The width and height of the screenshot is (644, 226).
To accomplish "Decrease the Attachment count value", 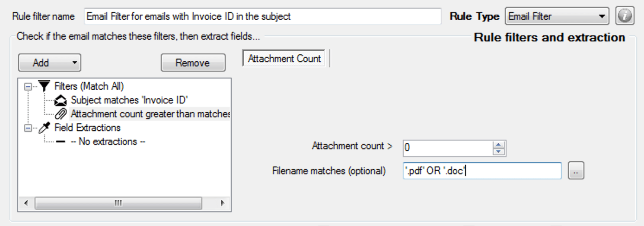I will pos(499,151).
